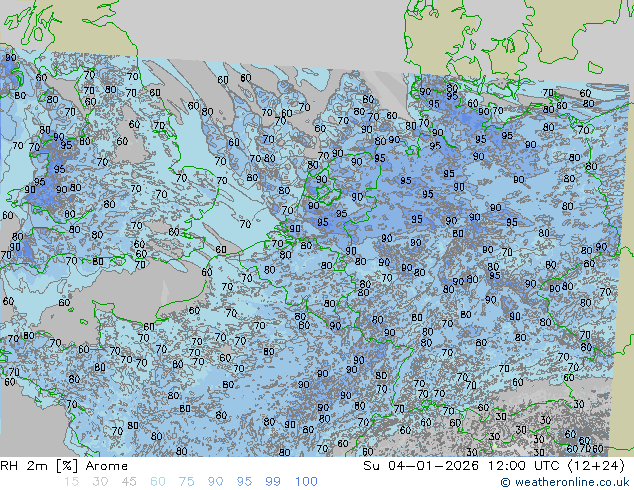Select legend value 60

click(x=158, y=482)
